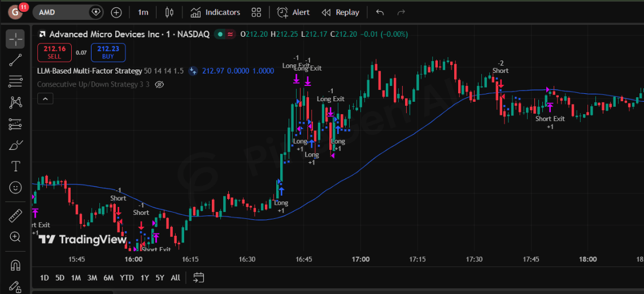Open the forecasting and measurement tools
Image resolution: width=644 pixels, height=294 pixels.
15,124
